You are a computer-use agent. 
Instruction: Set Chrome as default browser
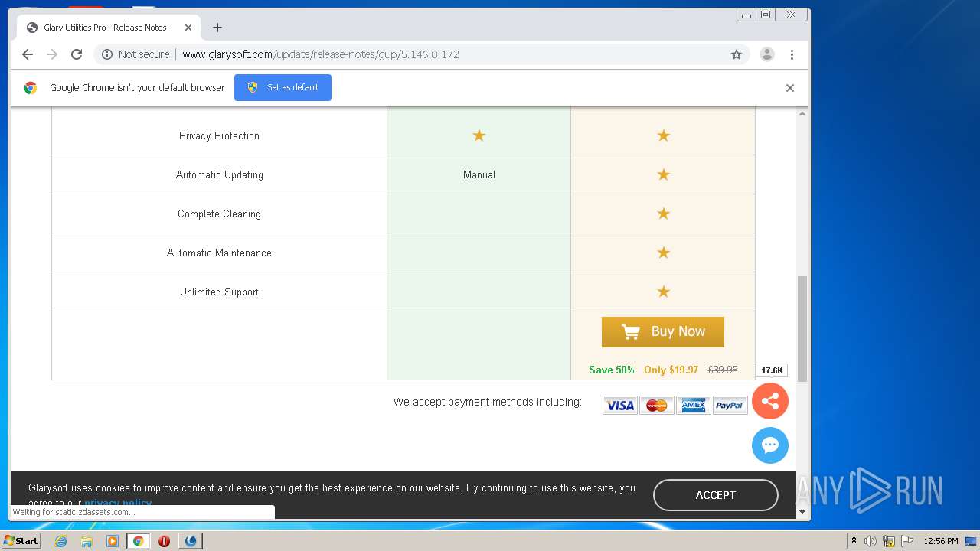pyautogui.click(x=283, y=87)
